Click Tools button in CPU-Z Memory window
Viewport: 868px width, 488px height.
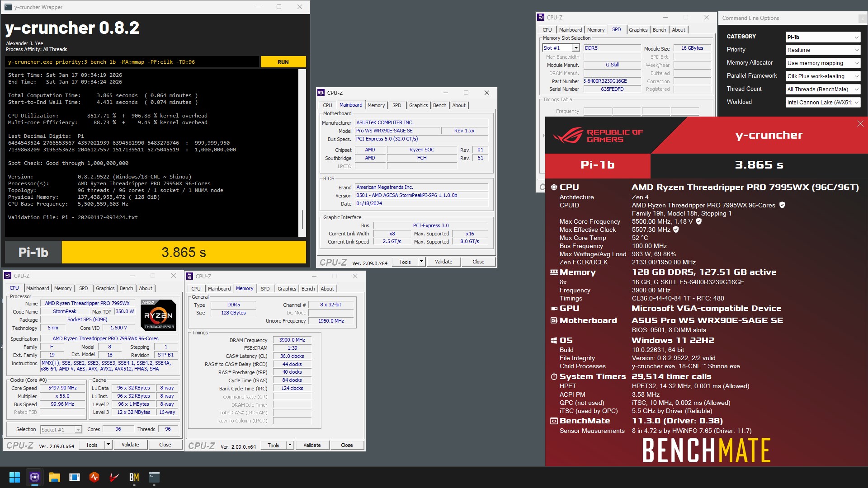coord(274,445)
